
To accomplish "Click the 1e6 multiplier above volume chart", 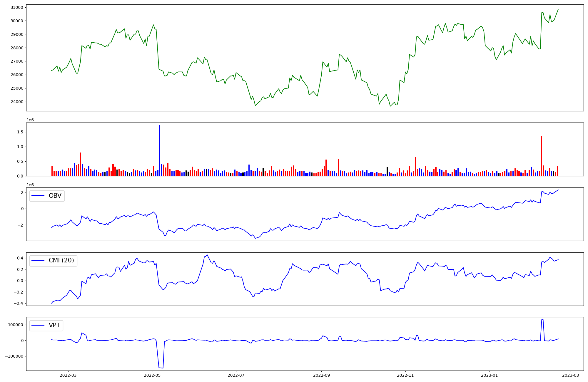I will pyautogui.click(x=30, y=120).
